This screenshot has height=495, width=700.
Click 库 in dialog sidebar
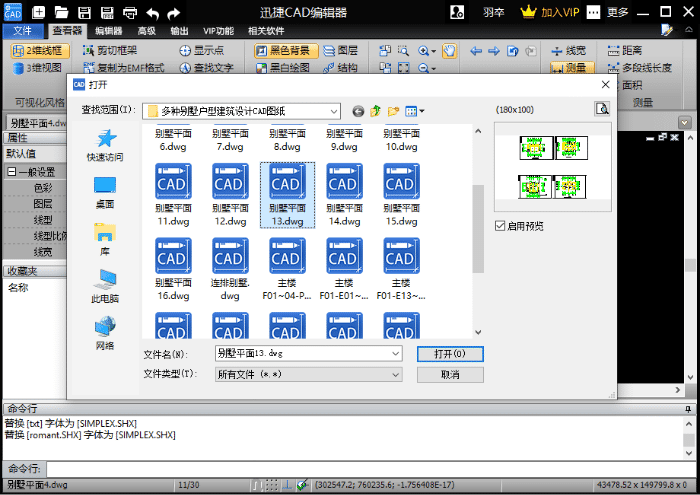[x=105, y=240]
